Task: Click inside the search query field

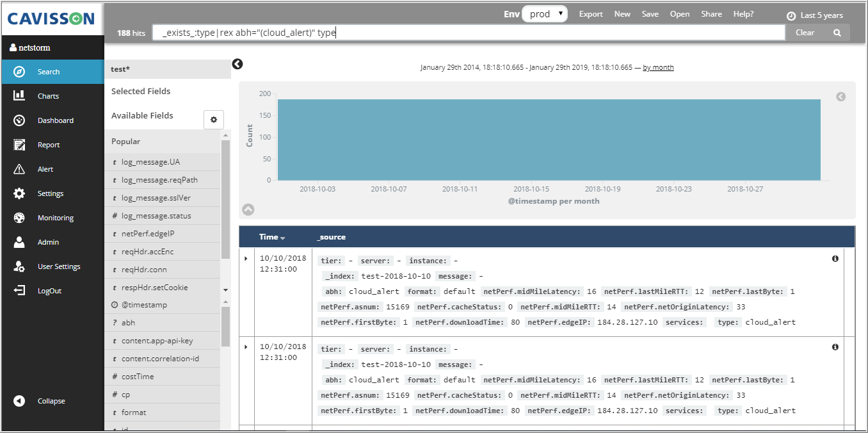Action: pos(467,33)
